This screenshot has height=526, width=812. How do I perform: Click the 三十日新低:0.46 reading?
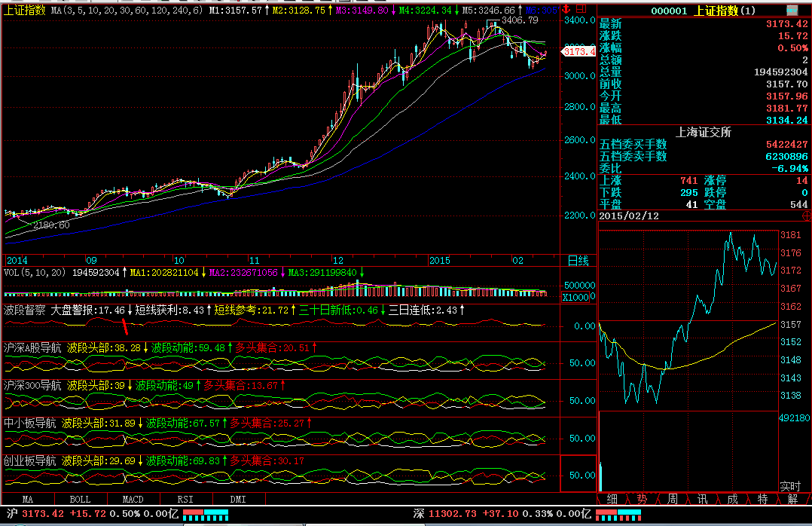coord(338,310)
